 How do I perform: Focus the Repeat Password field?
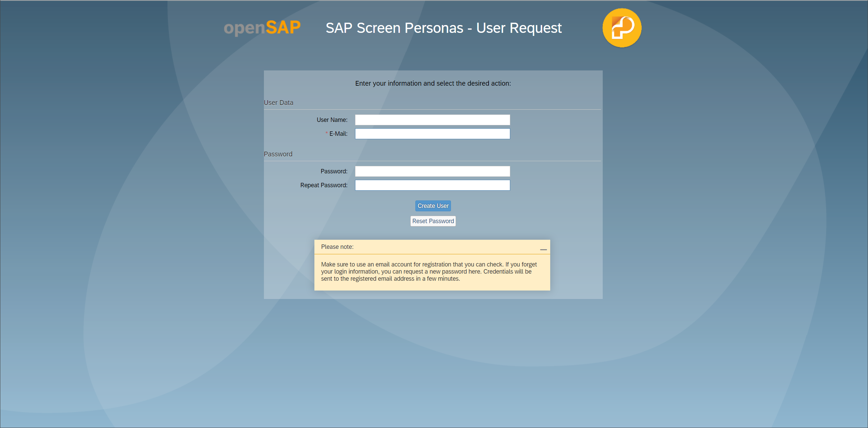pyautogui.click(x=432, y=185)
